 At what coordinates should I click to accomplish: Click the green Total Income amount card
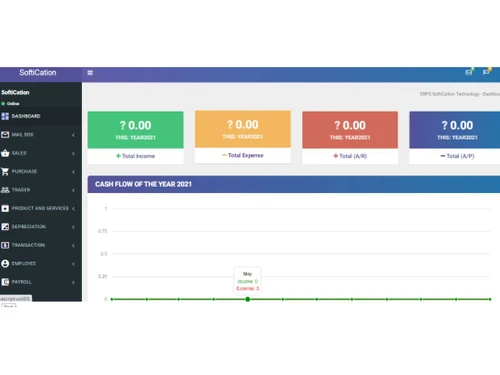136,130
